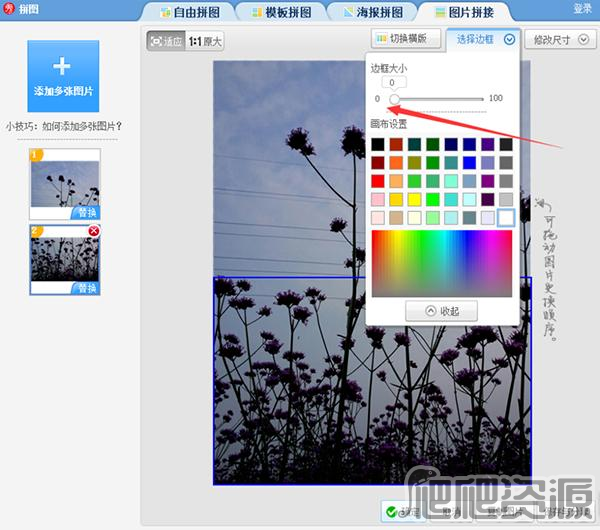Click the big plus 添加多张图片 button
Screen dimensions: 600x530
pyautogui.click(x=63, y=75)
